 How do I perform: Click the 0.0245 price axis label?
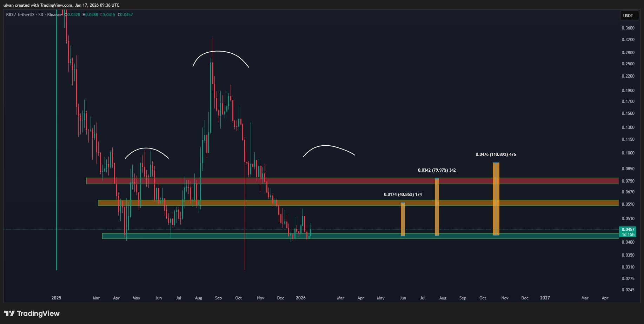628,290
